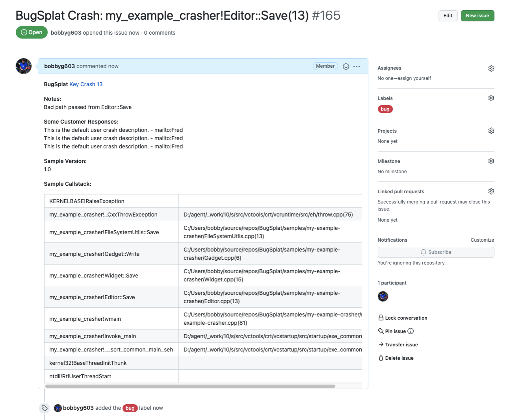
Task: Click bobbyg603 in the label event
Action: pos(78,408)
